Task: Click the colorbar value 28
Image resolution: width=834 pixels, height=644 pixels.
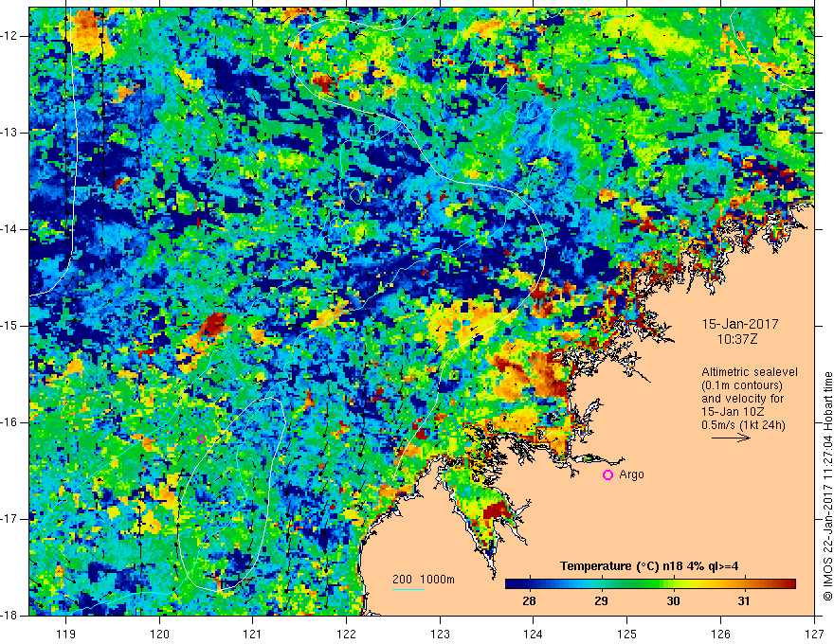Action: click(x=529, y=601)
